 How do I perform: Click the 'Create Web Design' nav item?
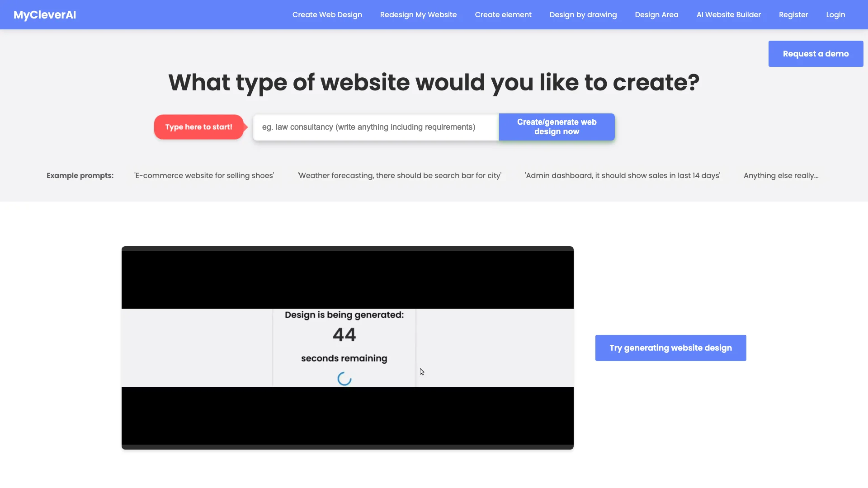[327, 14]
